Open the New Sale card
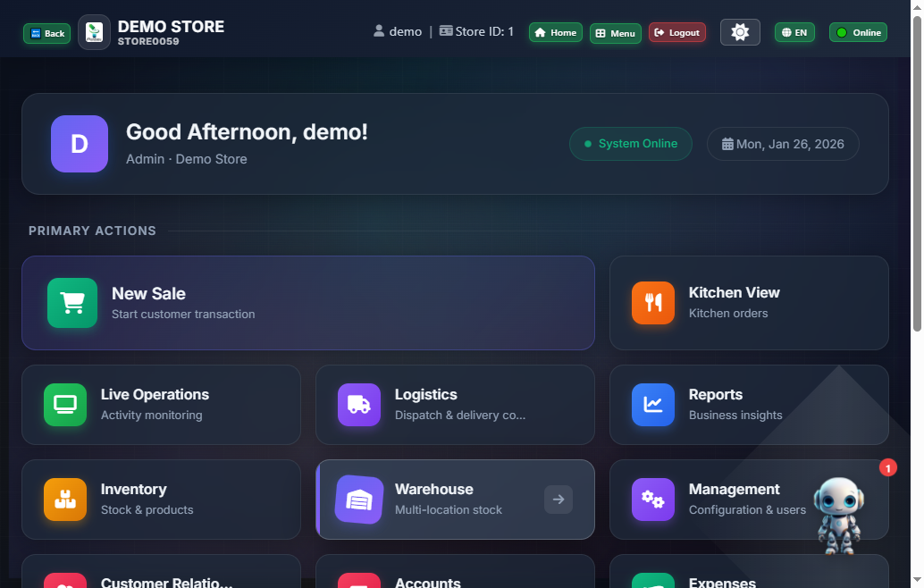Screen dimensions: 924x588 click(308, 303)
